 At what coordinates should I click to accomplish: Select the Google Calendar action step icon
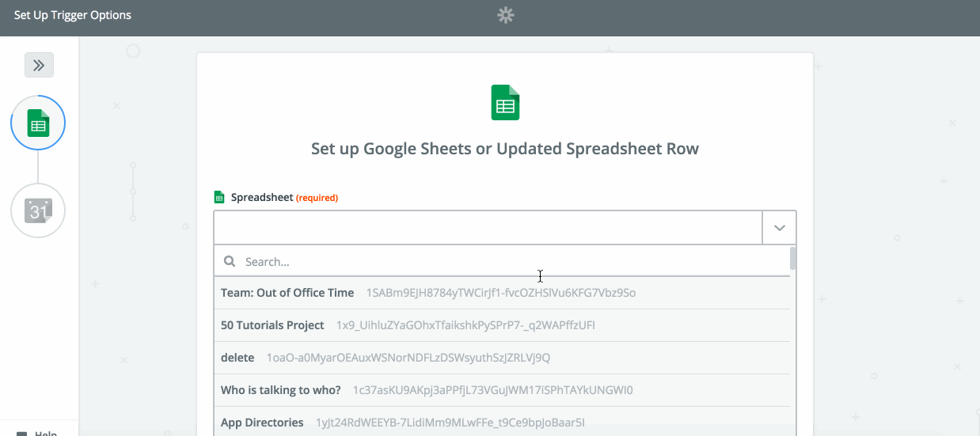tap(38, 210)
